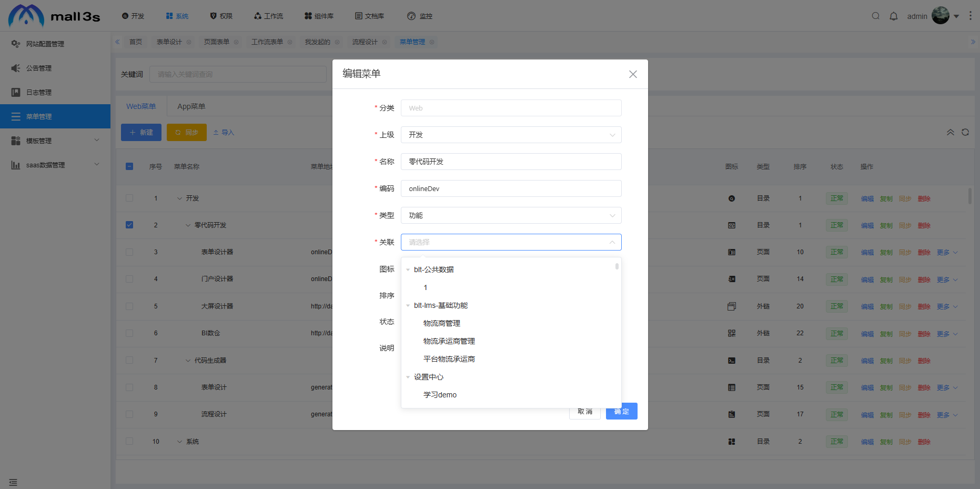
Task: Click 同步 yellow button
Action: point(187,133)
